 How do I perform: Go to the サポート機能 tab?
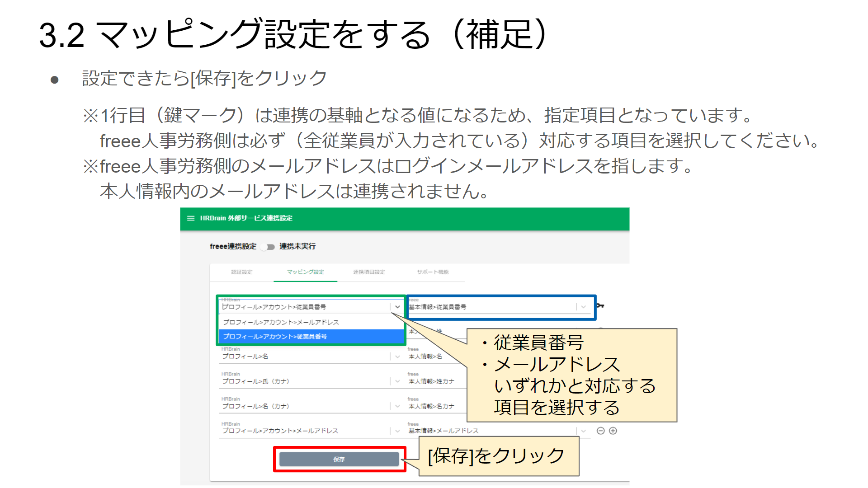tap(433, 272)
